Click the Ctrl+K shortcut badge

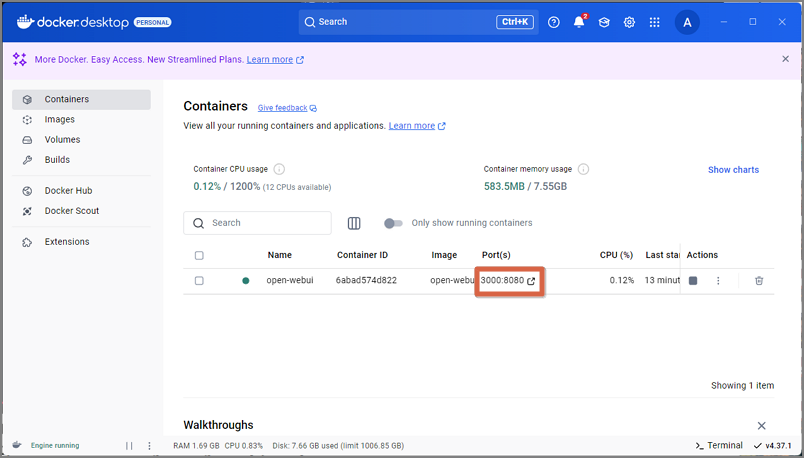click(x=515, y=22)
